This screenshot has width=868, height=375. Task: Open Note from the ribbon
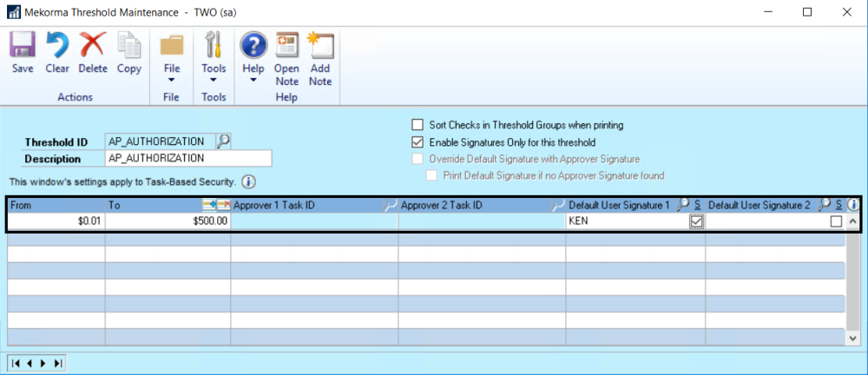point(286,59)
